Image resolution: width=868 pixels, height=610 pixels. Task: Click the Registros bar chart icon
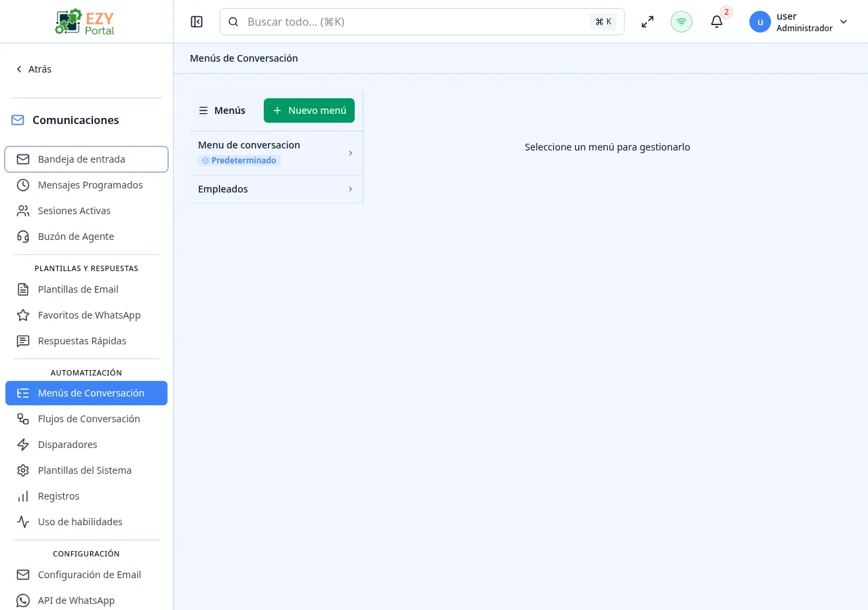23,496
